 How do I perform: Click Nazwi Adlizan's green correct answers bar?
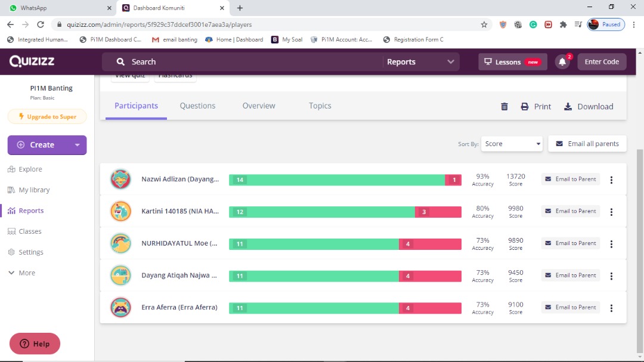point(337,180)
